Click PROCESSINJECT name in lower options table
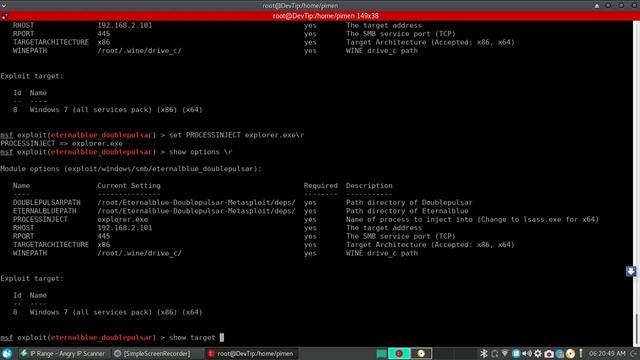This screenshot has width=640, height=360. [x=40, y=220]
